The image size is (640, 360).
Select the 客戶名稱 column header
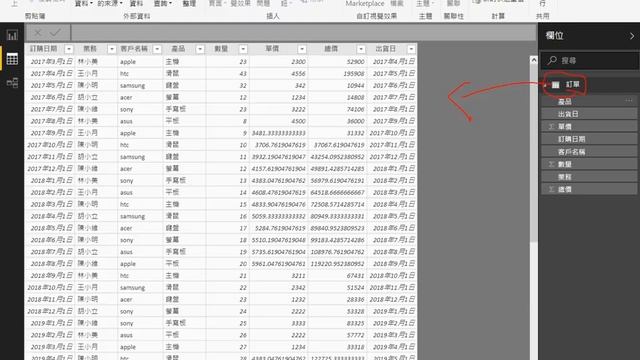click(134, 49)
